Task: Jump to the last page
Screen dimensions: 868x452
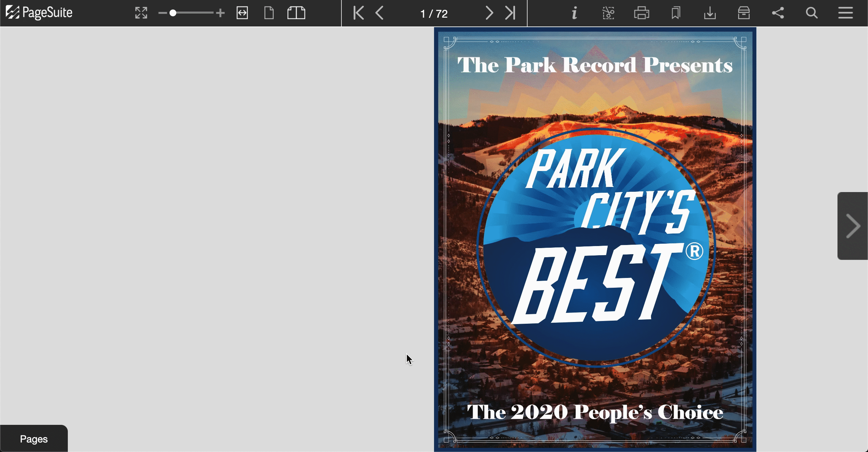Action: tap(510, 13)
